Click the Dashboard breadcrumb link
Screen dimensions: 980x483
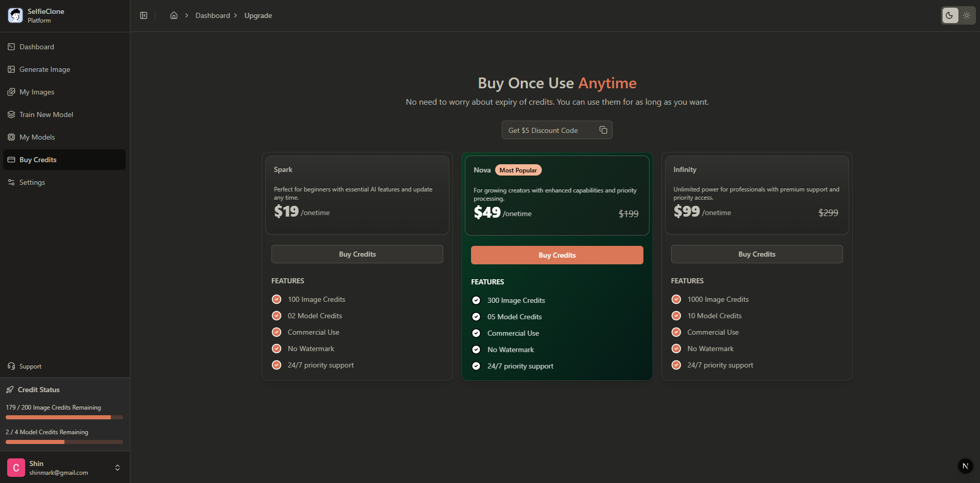[x=212, y=15]
